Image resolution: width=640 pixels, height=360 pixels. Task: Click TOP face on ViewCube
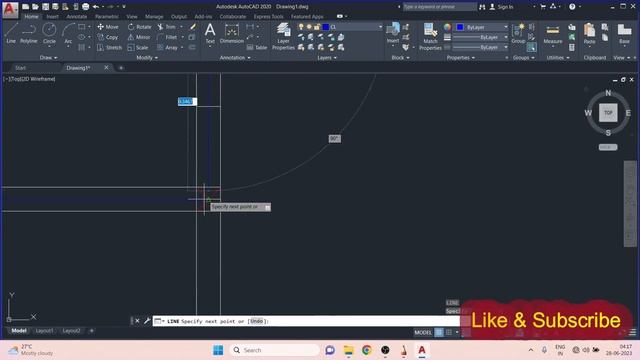point(608,113)
